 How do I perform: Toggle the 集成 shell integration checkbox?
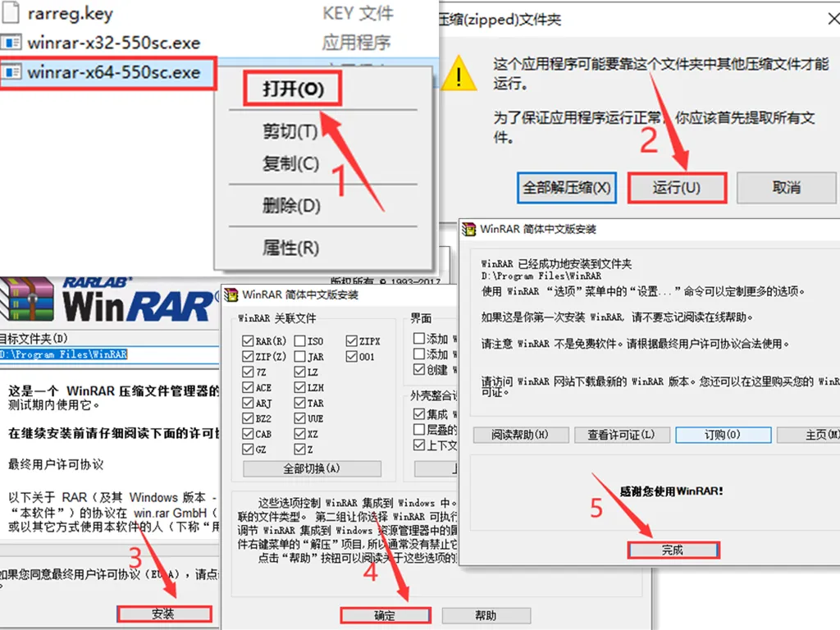point(419,413)
